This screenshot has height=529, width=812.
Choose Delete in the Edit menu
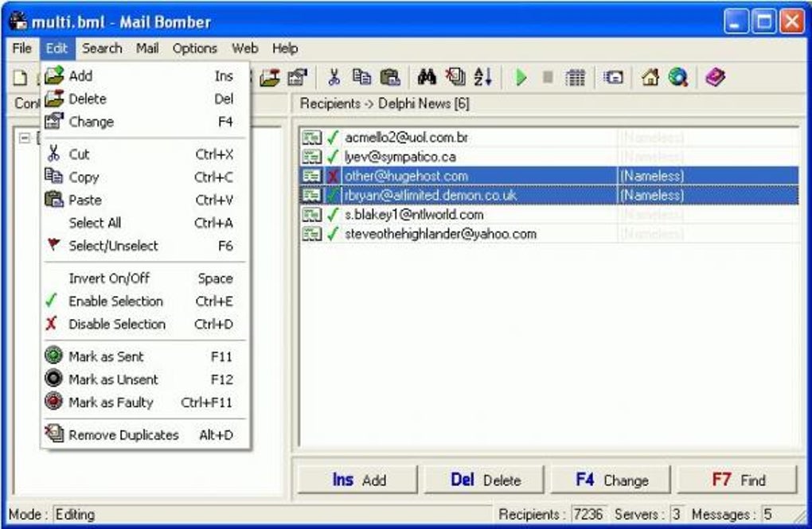(x=145, y=99)
